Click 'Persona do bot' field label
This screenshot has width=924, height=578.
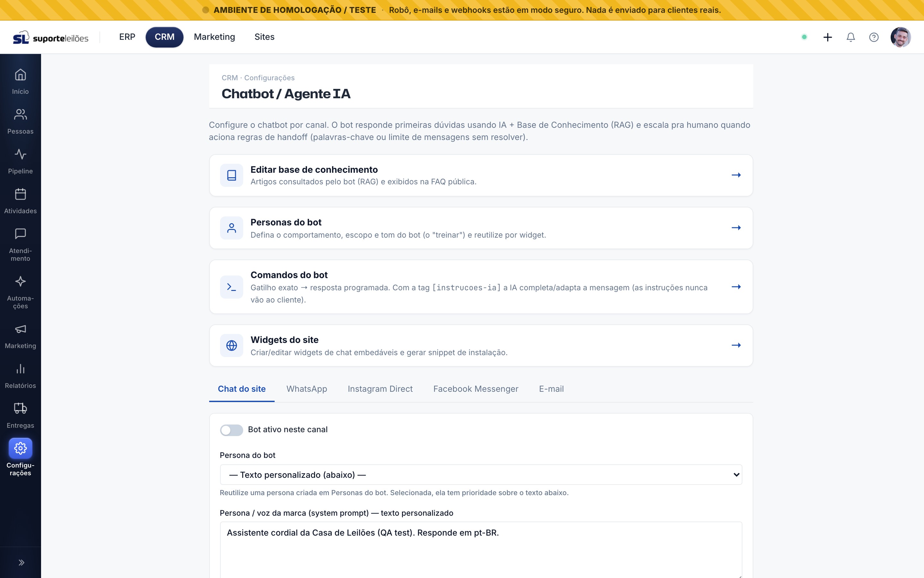pyautogui.click(x=247, y=455)
